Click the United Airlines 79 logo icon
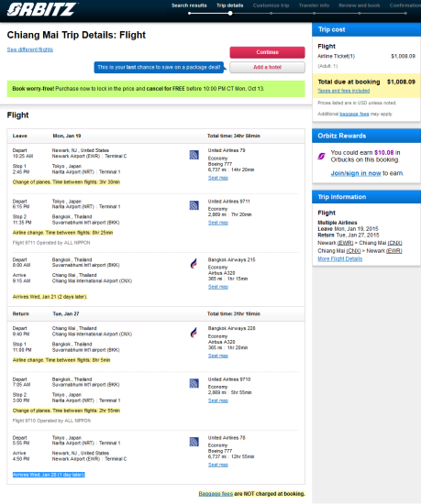Image resolution: width=421 pixels, height=504 pixels. pos(194,155)
